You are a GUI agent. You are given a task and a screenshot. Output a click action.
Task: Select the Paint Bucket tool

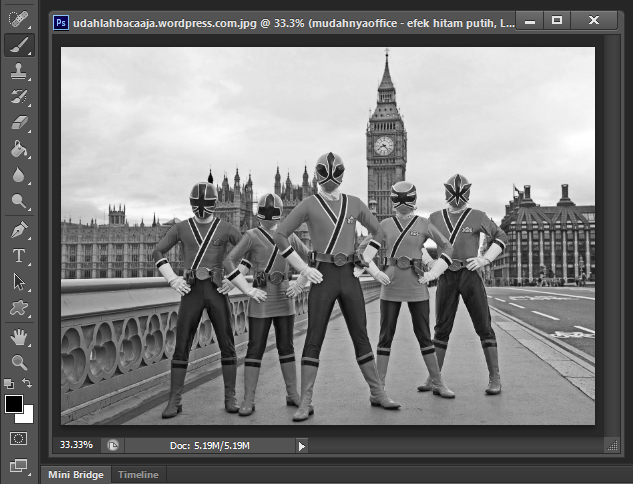pyautogui.click(x=19, y=149)
